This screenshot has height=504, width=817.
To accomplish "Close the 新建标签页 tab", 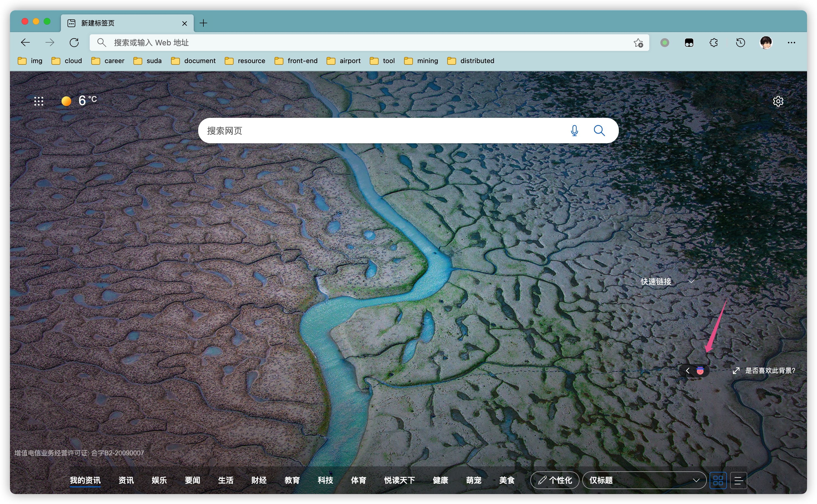I will coord(184,23).
